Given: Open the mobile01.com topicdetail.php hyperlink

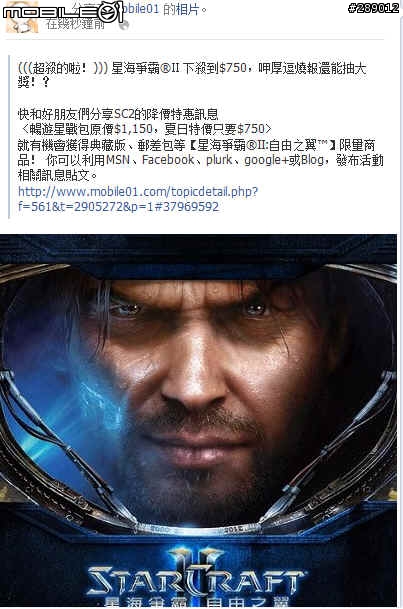Looking at the screenshot, I should click(x=138, y=199).
